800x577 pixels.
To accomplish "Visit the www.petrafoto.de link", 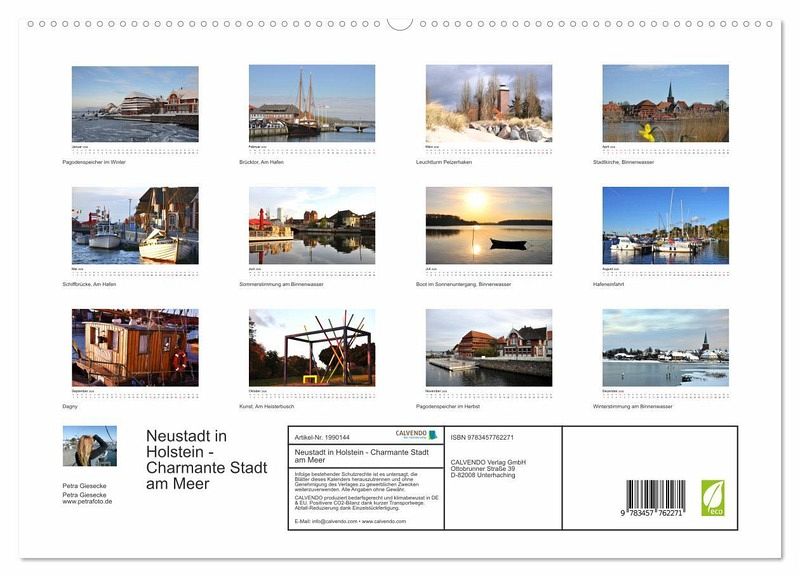I will [x=87, y=501].
